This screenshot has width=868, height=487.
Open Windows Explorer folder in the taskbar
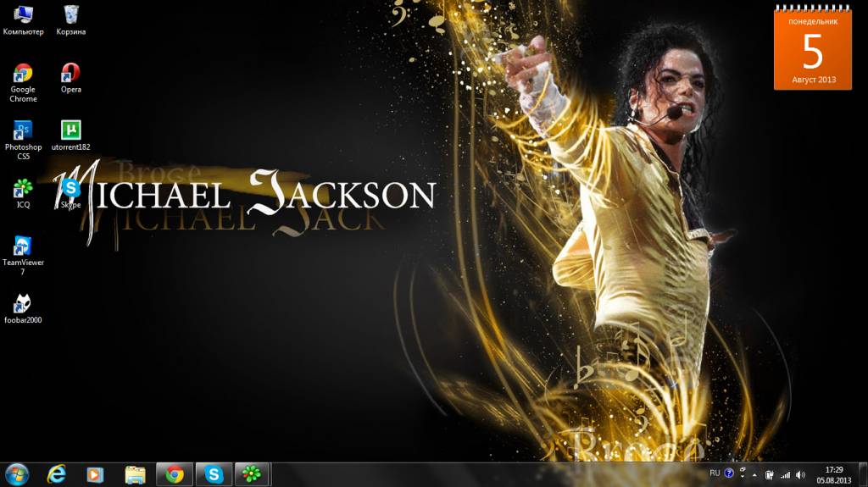(x=135, y=474)
